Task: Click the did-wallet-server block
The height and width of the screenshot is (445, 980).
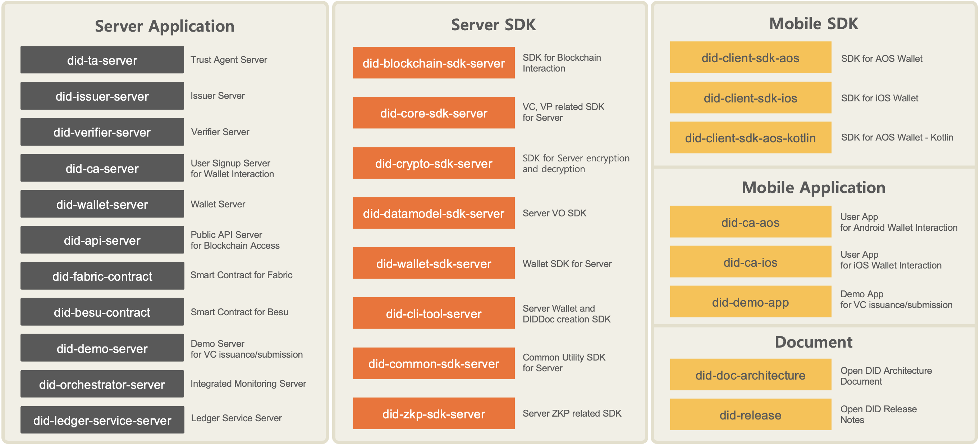Action: (x=102, y=204)
